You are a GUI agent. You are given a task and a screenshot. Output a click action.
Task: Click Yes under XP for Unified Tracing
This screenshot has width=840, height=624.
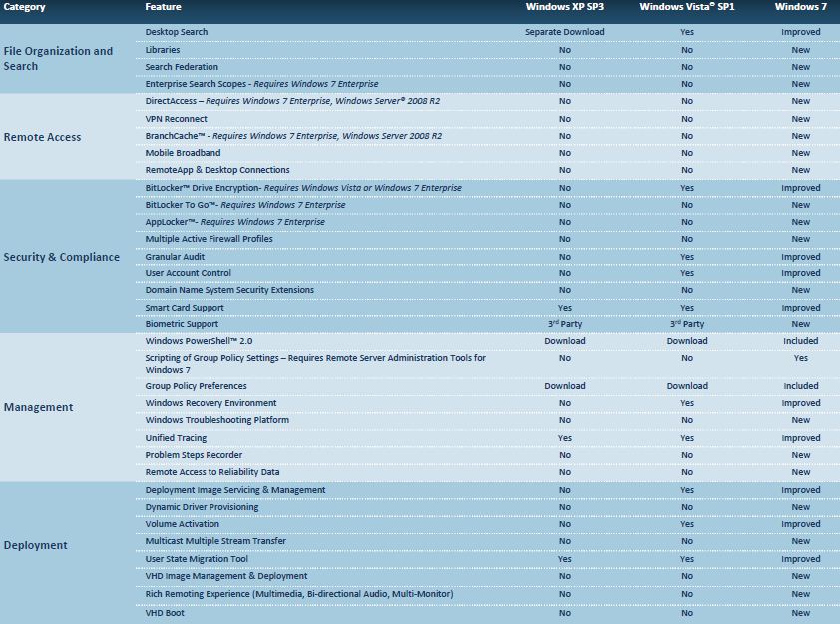click(x=564, y=438)
